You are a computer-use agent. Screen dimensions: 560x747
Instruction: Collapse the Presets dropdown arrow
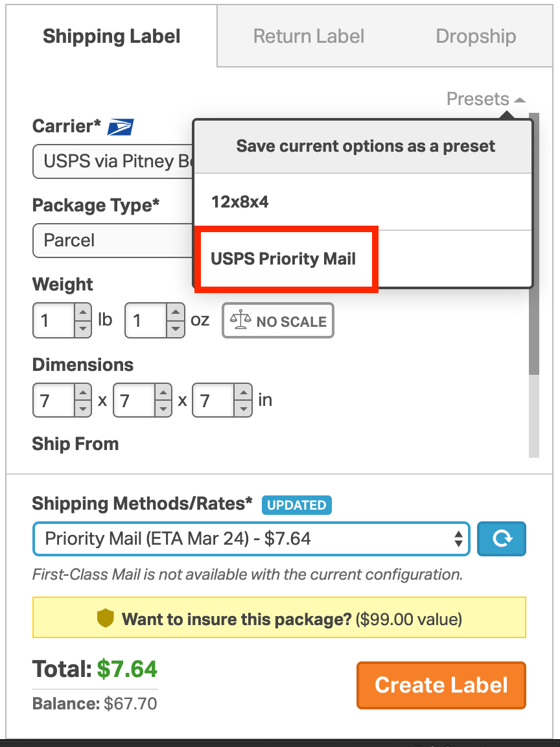coord(520,100)
